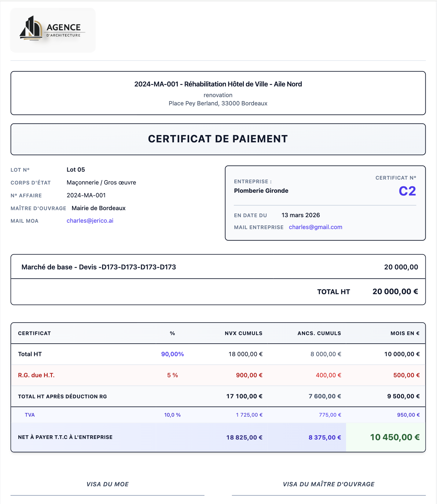Select the Certificat de Paiement heading
This screenshot has height=504, width=437.
tap(218, 139)
